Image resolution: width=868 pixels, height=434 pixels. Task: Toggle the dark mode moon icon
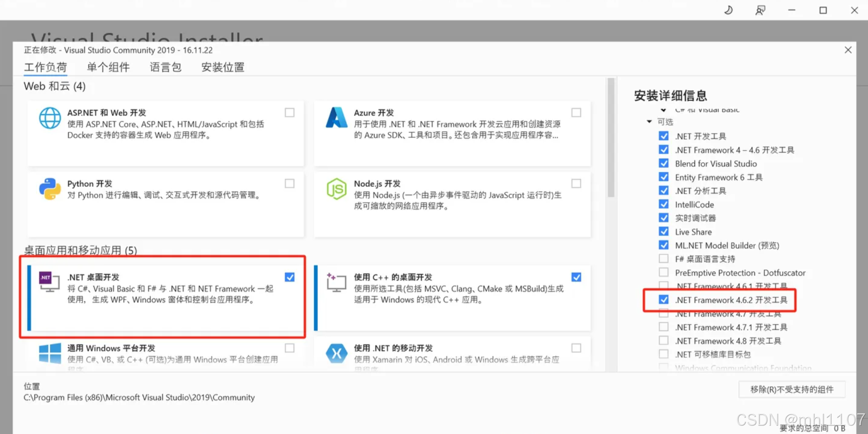(x=728, y=10)
